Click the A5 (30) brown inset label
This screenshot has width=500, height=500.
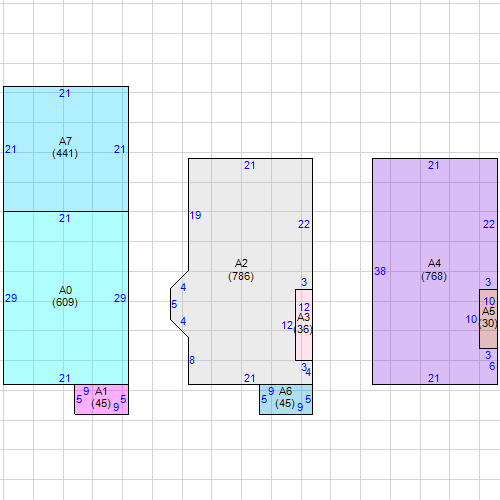coord(488,317)
